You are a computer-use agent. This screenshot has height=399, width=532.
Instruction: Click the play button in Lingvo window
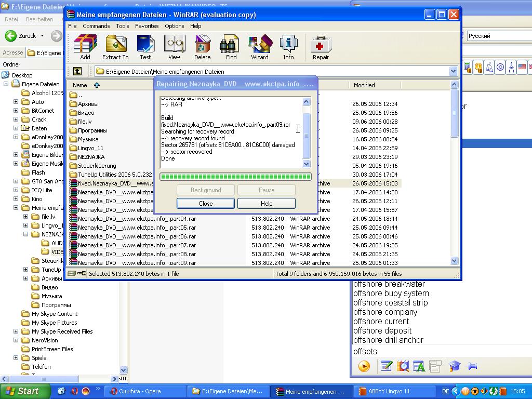coord(364,366)
